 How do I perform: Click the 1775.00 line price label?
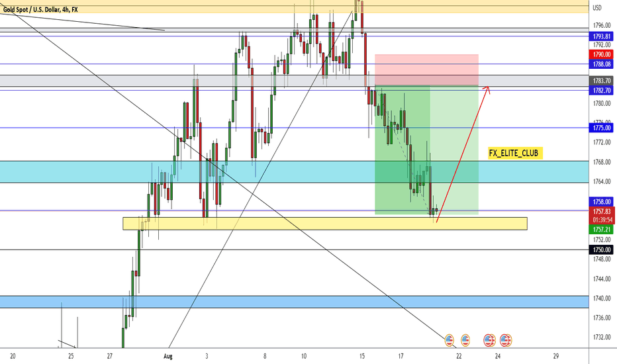[x=602, y=128]
